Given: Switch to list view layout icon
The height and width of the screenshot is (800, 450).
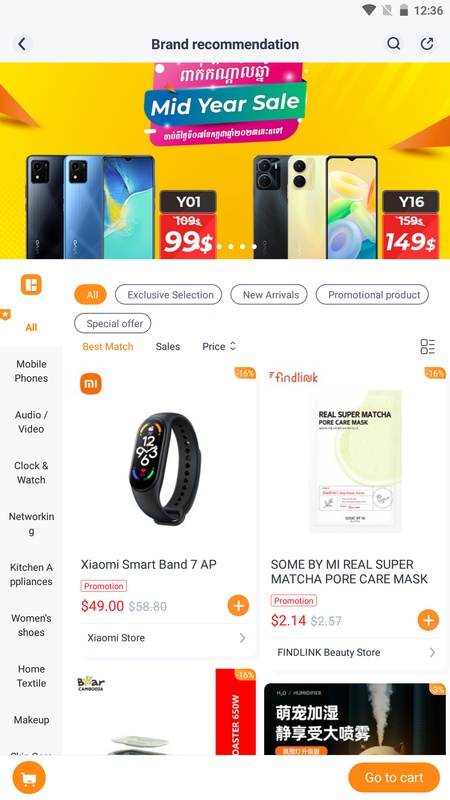Looking at the screenshot, I should pos(428,346).
